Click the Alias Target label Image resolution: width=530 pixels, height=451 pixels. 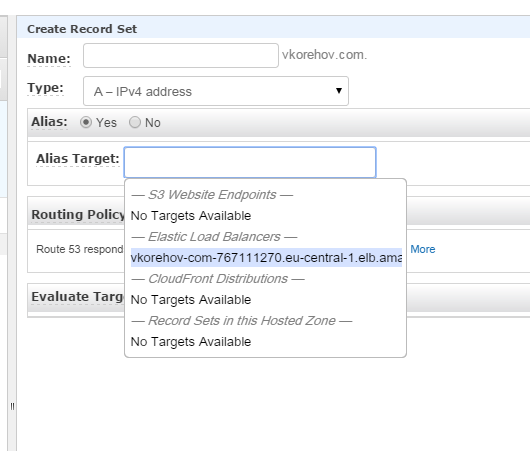(x=78, y=159)
